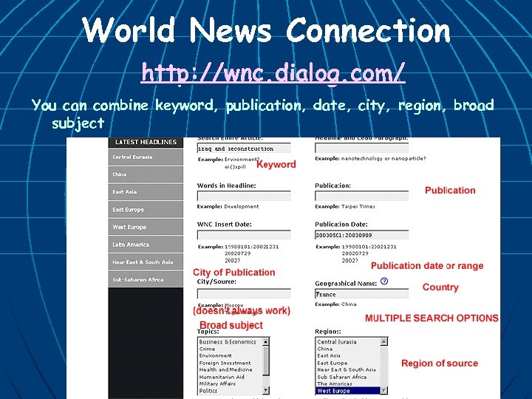Open the Geographical Name help icon
The height and width of the screenshot is (399, 532).
pos(384,282)
